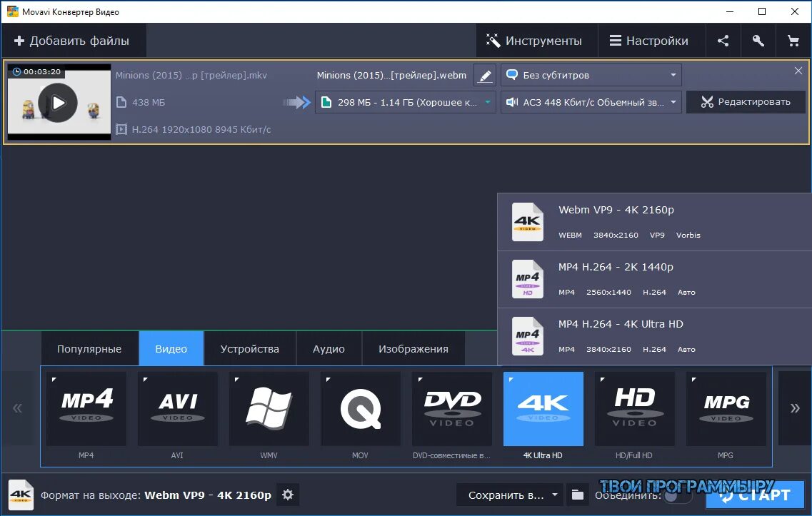Remove the Minions file from list
The width and height of the screenshot is (812, 516).
[x=798, y=71]
